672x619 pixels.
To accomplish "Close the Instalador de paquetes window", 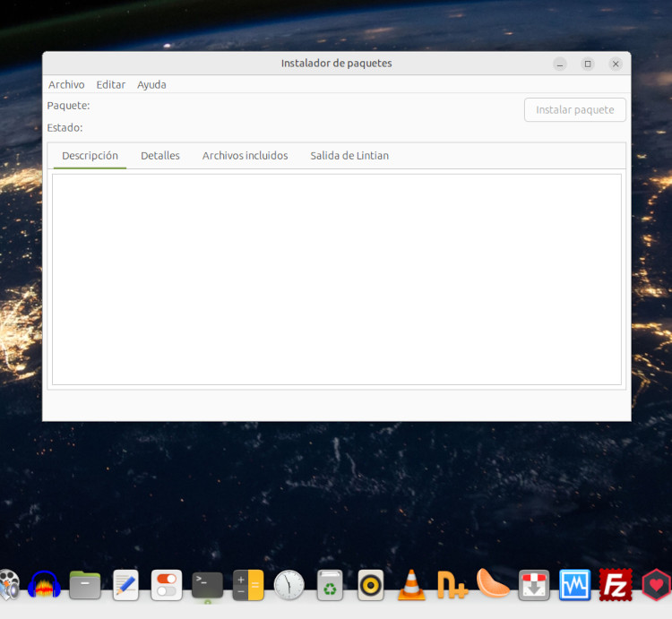I will [616, 64].
